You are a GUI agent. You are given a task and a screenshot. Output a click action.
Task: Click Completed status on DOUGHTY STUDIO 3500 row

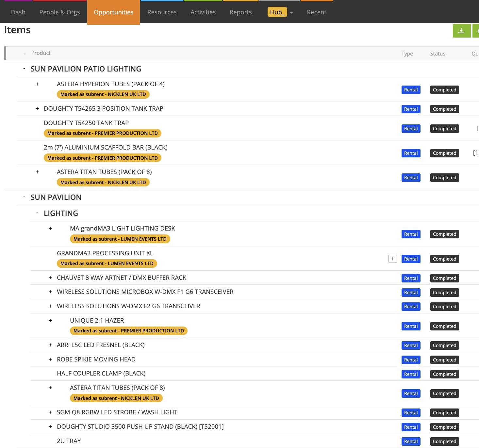[444, 427]
